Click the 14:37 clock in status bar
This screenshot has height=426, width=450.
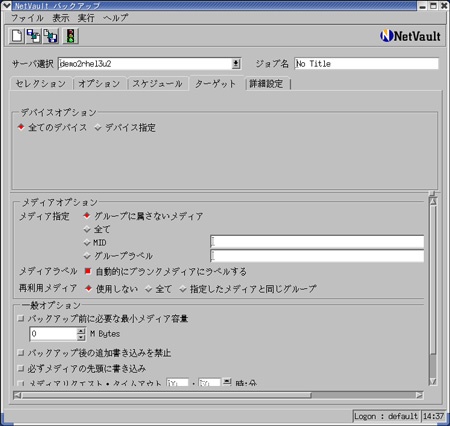(x=433, y=416)
